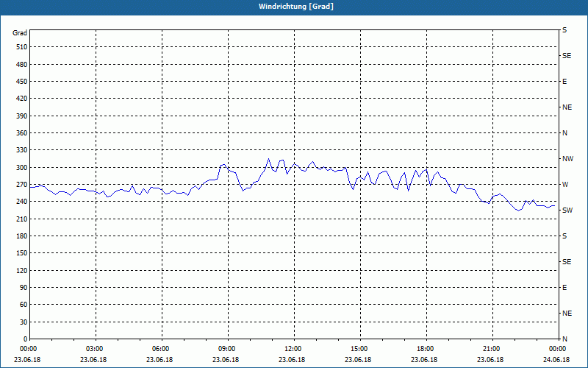Select the 21:00 time axis label
This screenshot has height=368, width=588.
pyautogui.click(x=492, y=349)
